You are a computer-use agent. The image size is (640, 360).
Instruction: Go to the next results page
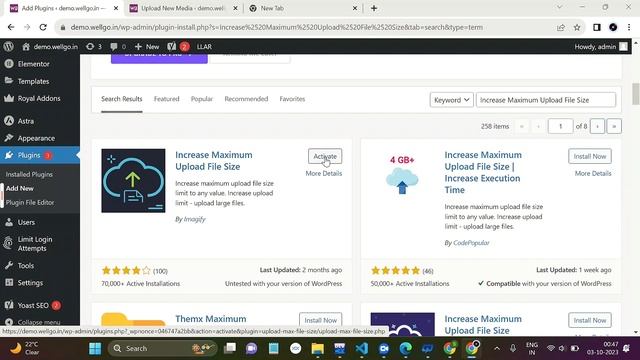pyautogui.click(x=598, y=126)
